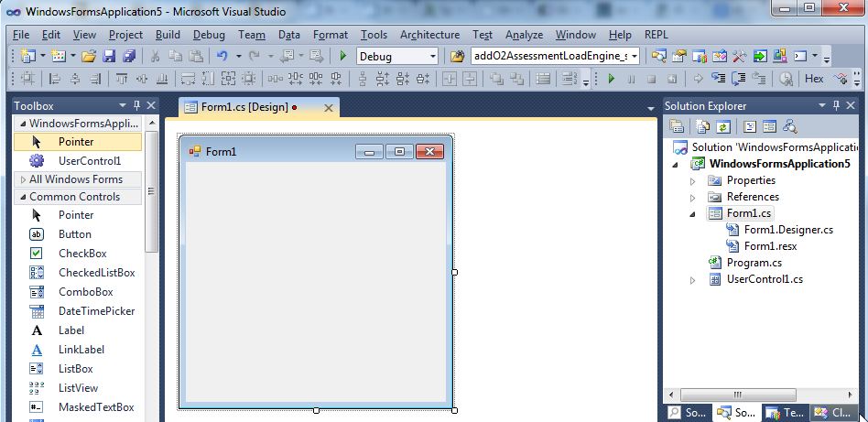Click the Paste clipboard icon
The width and height of the screenshot is (868, 422).
(x=196, y=57)
